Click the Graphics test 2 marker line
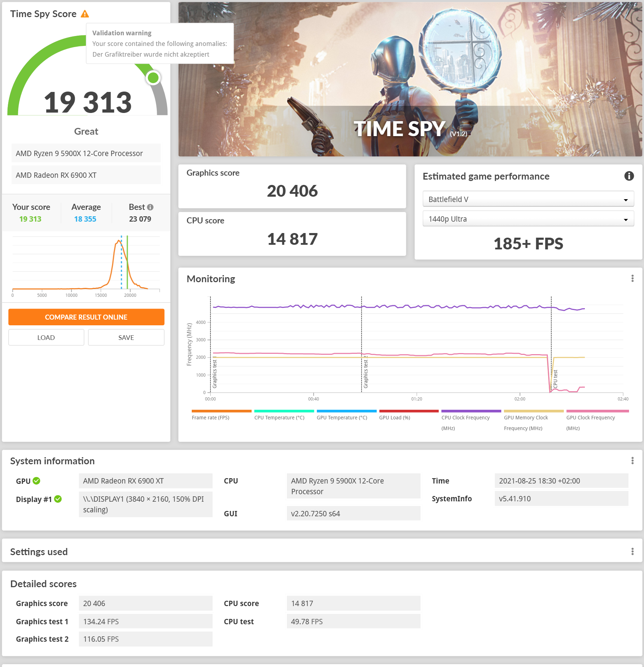Viewport: 644px width, 667px height. pyautogui.click(x=361, y=344)
